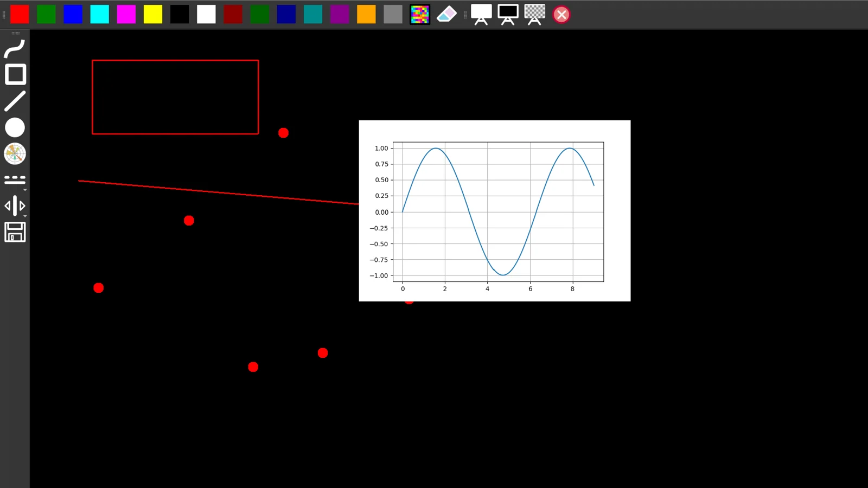The height and width of the screenshot is (488, 868).
Task: Open the line style dropdown
Action: point(15,180)
